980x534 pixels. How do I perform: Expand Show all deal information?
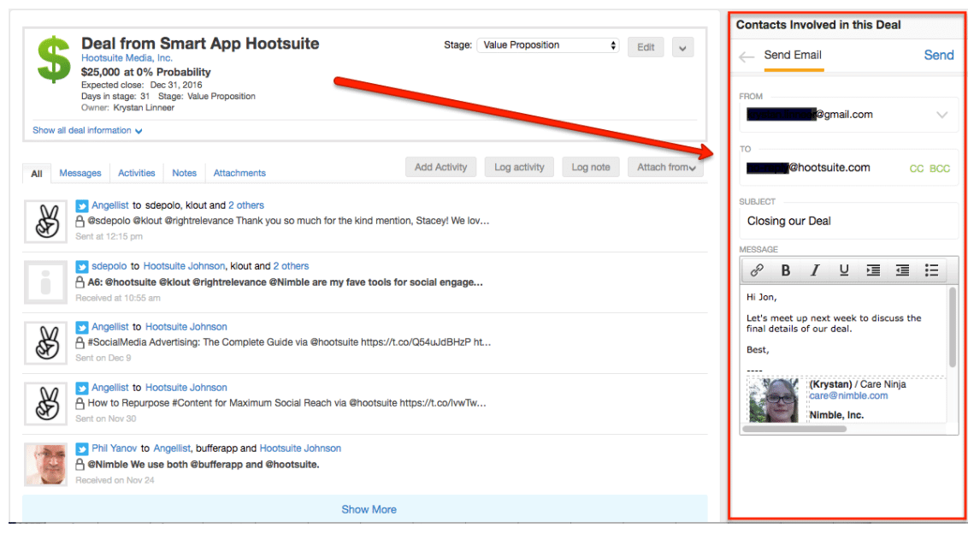[x=87, y=131]
